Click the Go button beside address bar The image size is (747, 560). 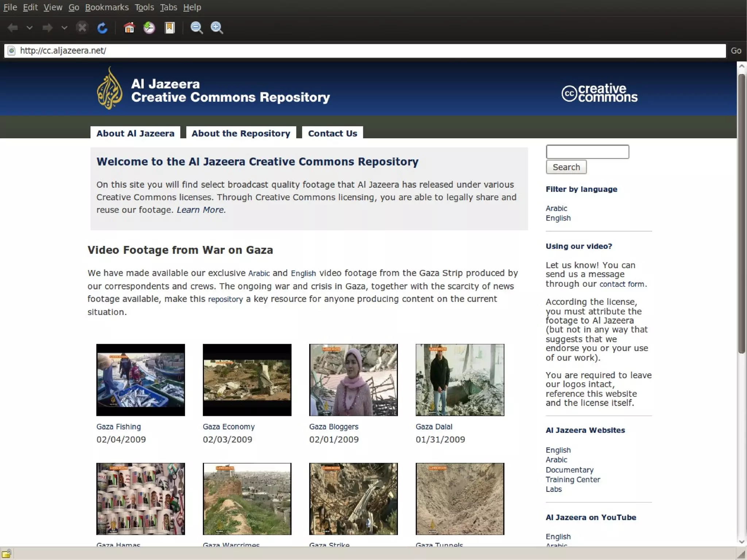tap(736, 51)
